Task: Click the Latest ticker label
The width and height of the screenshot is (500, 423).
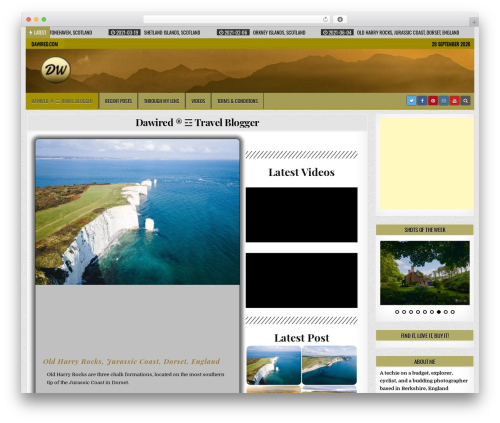Action: coord(38,32)
